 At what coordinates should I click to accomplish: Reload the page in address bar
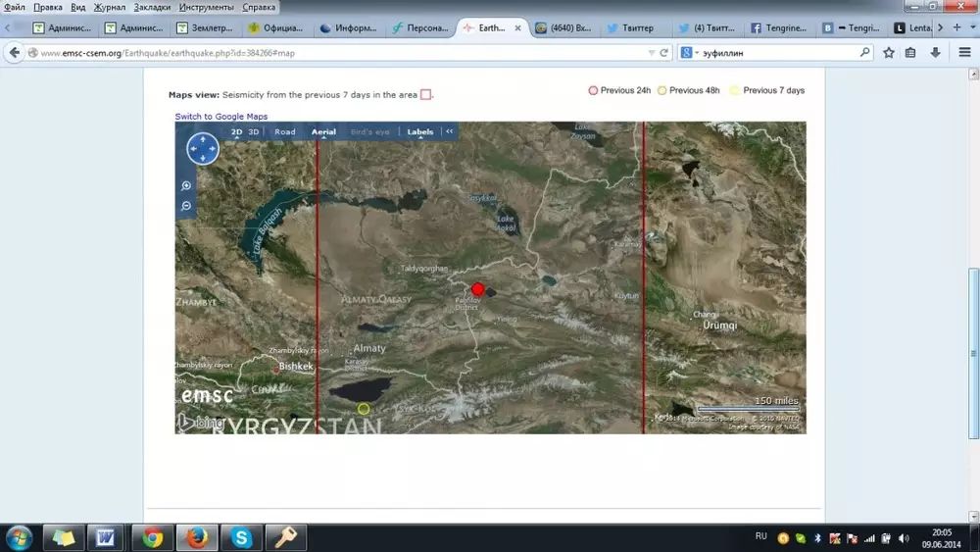pos(663,52)
